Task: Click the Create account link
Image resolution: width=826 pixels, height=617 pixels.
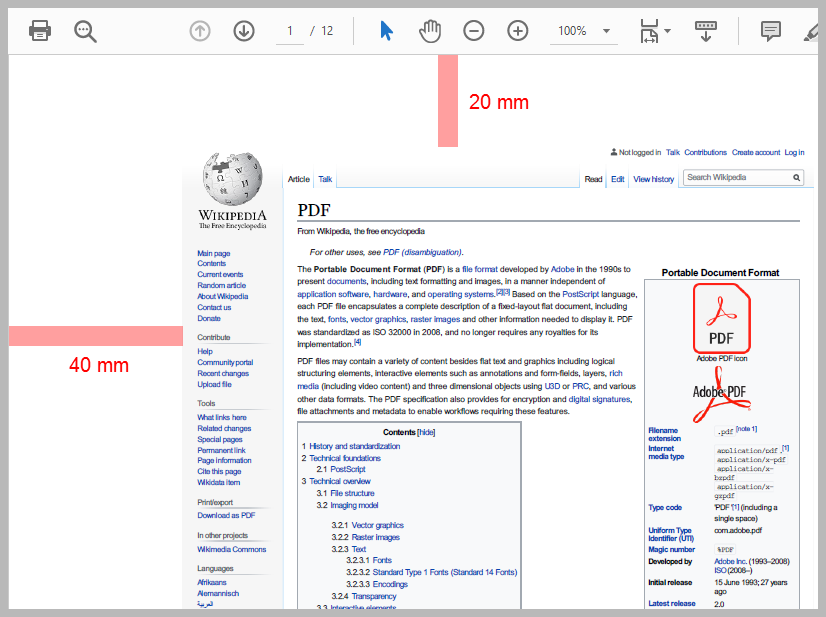Action: click(x=756, y=152)
